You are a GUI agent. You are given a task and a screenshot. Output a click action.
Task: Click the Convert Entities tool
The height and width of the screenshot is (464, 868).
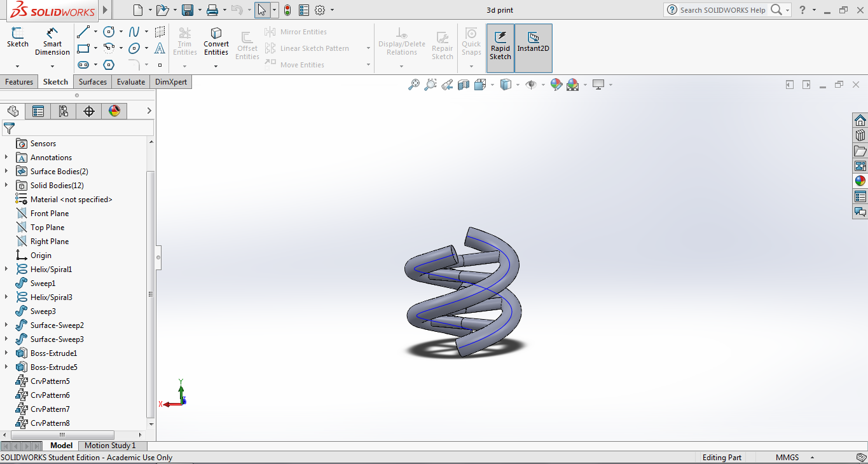216,41
